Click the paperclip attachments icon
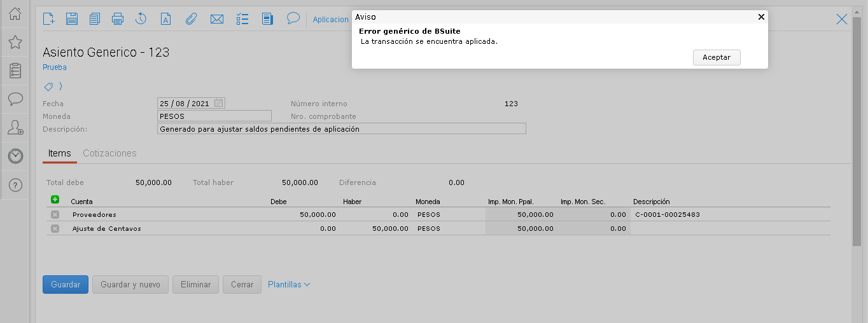 191,18
